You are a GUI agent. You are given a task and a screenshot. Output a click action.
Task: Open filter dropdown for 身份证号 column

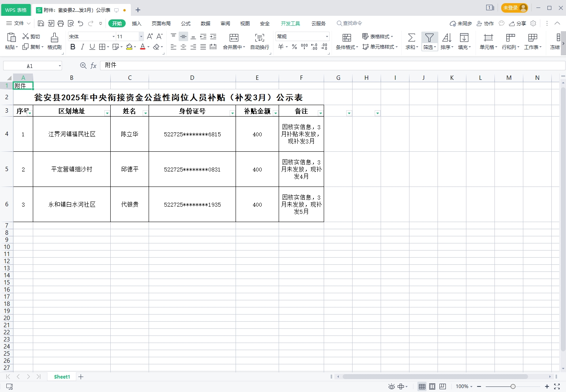point(232,113)
